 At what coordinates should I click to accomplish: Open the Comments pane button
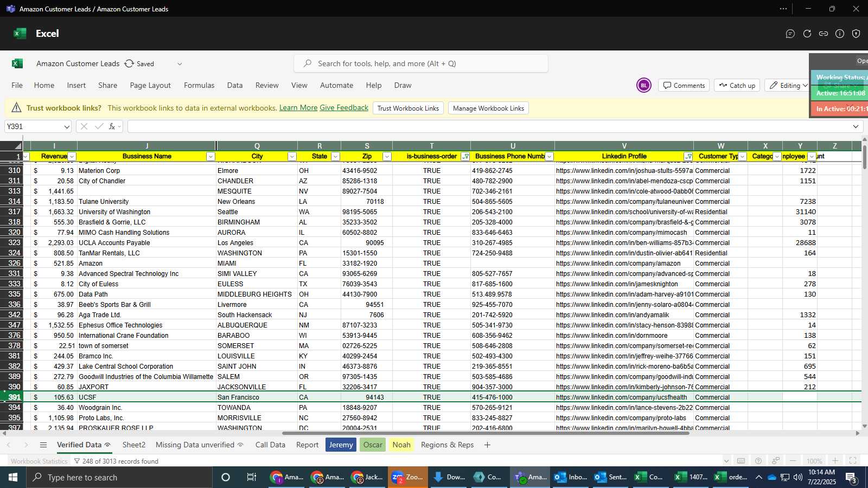pos(684,85)
